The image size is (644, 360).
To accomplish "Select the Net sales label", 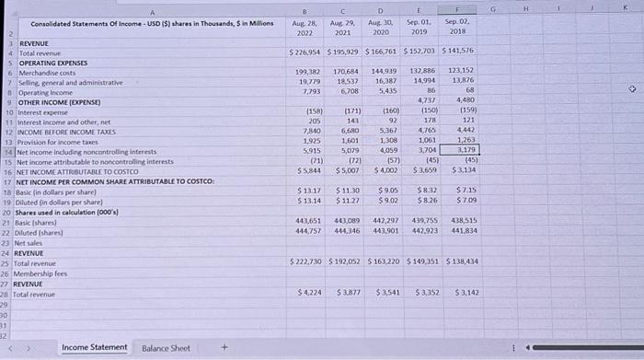I will 28,243.
